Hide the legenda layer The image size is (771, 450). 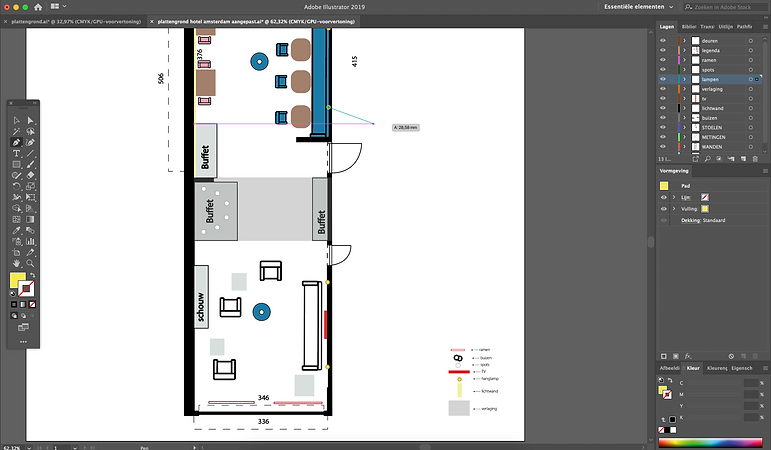click(x=663, y=50)
